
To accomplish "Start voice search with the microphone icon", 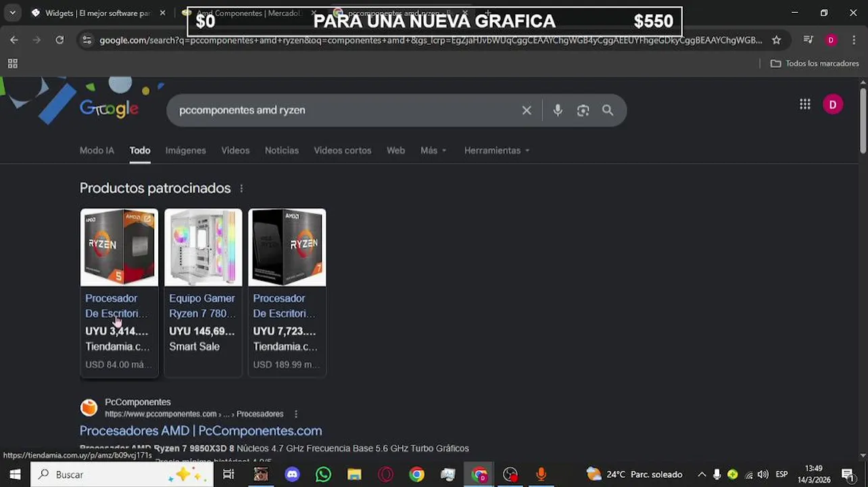I will point(558,110).
